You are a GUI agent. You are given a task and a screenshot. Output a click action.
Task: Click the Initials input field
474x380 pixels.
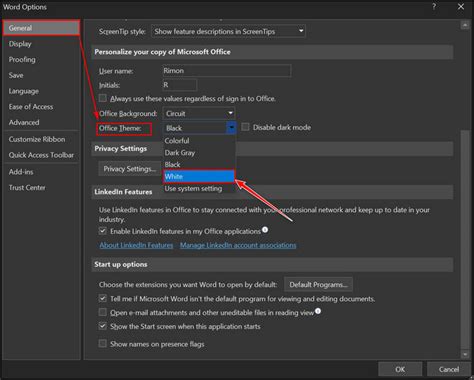pos(179,85)
